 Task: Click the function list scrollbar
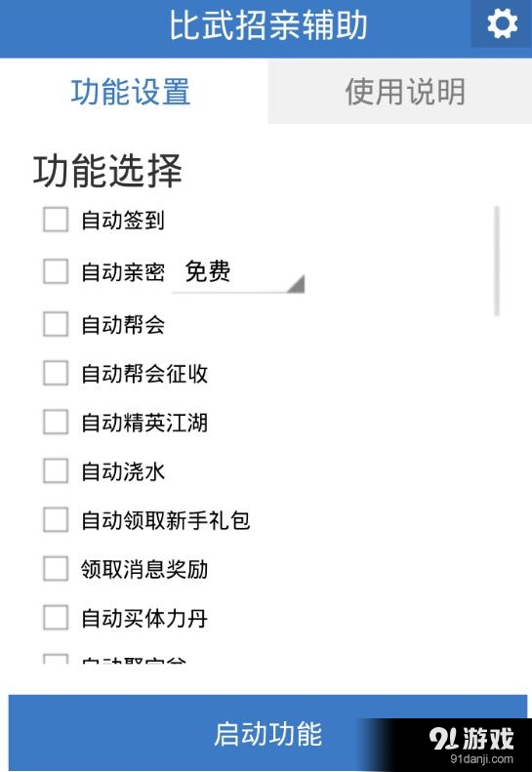[x=497, y=261]
